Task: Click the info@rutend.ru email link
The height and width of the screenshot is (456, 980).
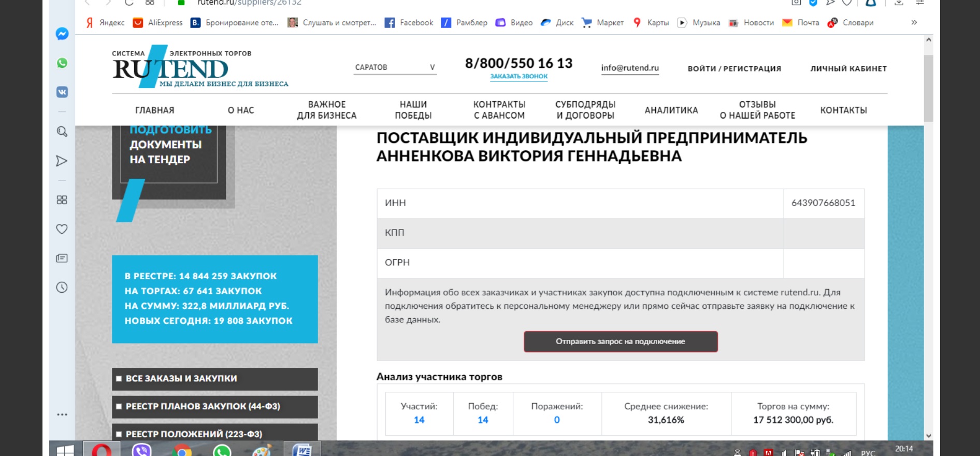Action: pyautogui.click(x=630, y=68)
